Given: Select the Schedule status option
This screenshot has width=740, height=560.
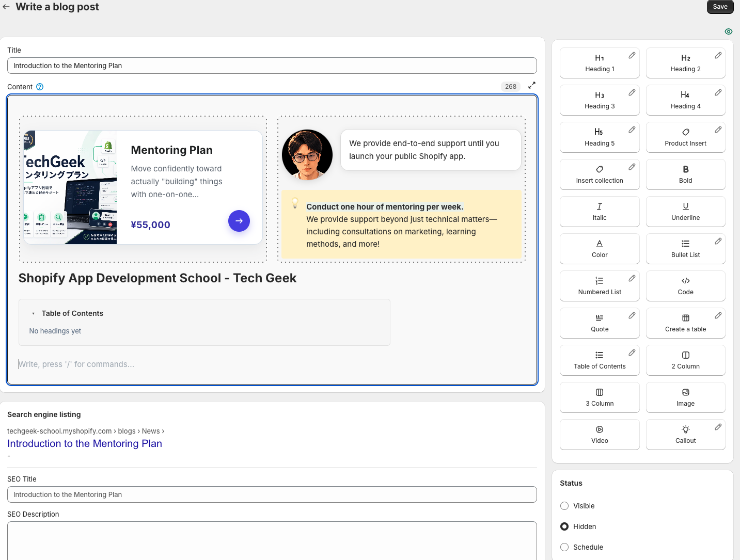Looking at the screenshot, I should [564, 547].
